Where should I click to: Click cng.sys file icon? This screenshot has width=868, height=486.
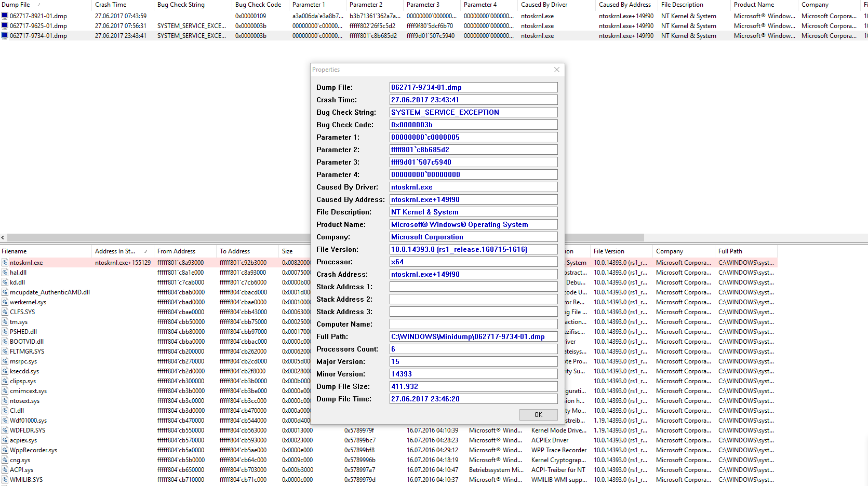tap(5, 460)
